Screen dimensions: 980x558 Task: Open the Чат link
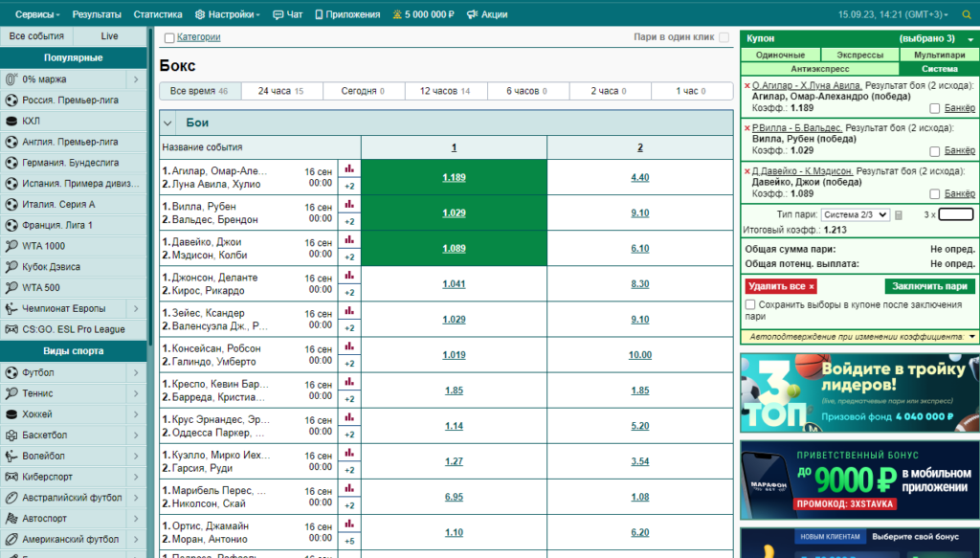click(287, 14)
